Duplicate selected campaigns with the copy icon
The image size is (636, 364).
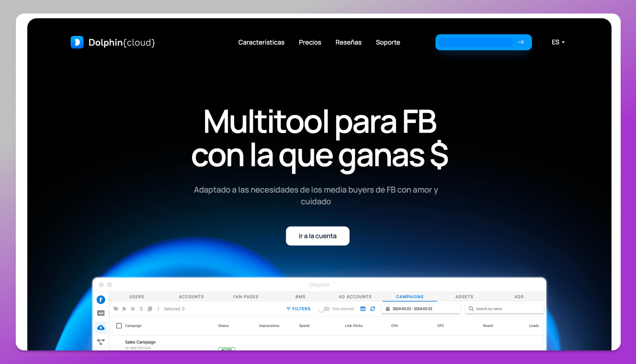(150, 309)
